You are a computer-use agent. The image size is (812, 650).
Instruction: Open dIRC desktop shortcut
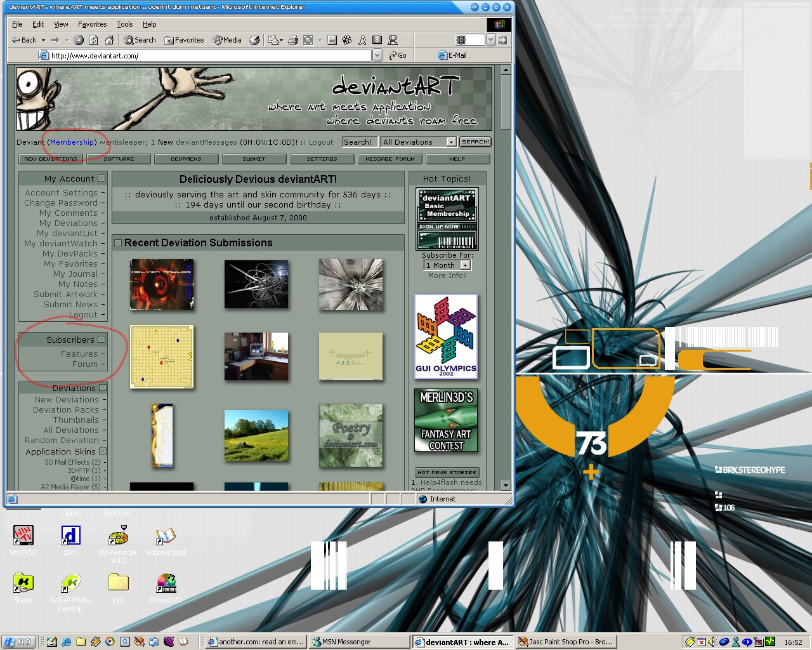(70, 541)
